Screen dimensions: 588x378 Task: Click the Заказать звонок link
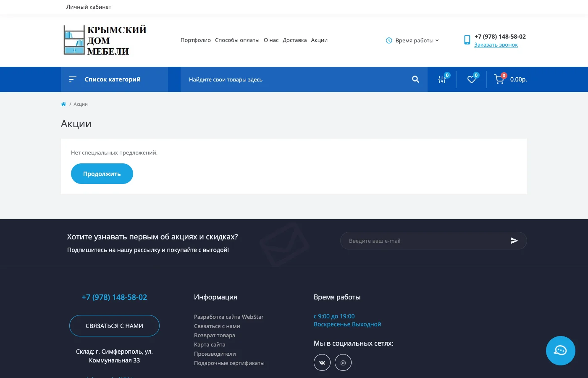(x=496, y=45)
